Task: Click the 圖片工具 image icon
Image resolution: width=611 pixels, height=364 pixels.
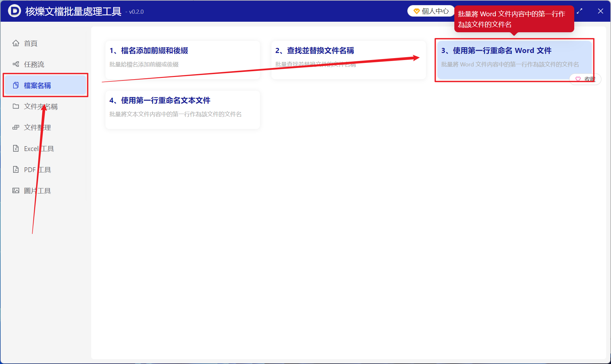Action: click(x=16, y=191)
